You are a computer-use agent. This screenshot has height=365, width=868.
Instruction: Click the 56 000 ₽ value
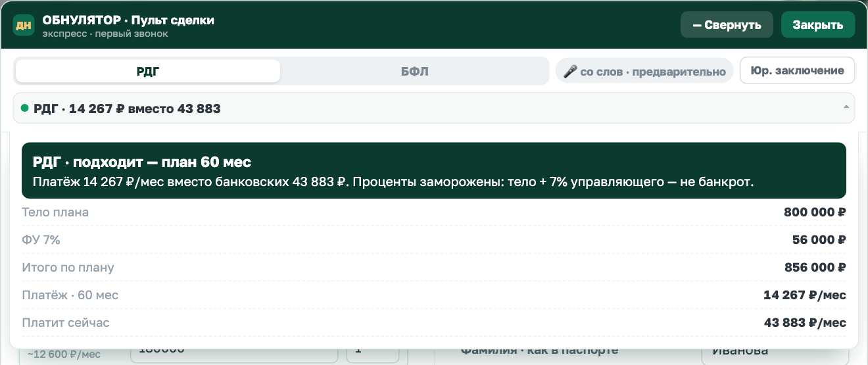coord(819,240)
